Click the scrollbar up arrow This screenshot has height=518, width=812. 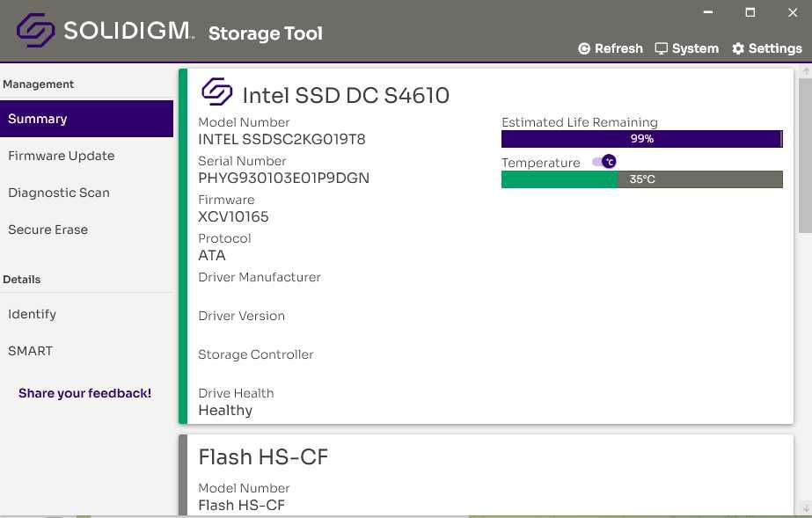pyautogui.click(x=806, y=71)
